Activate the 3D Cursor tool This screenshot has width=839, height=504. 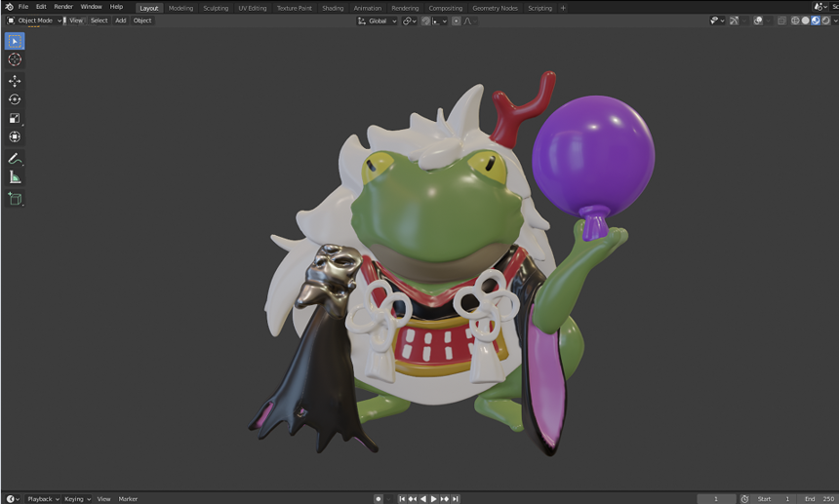[x=15, y=59]
